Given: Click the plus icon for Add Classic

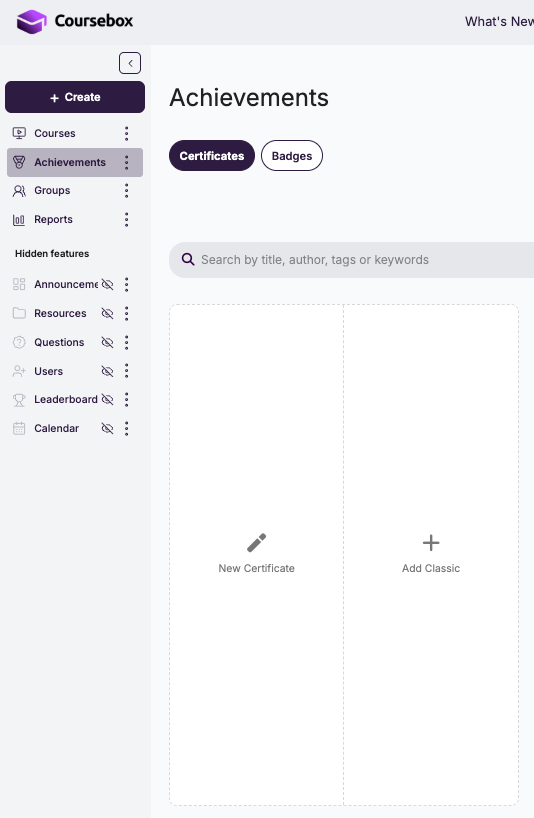Looking at the screenshot, I should tap(431, 543).
